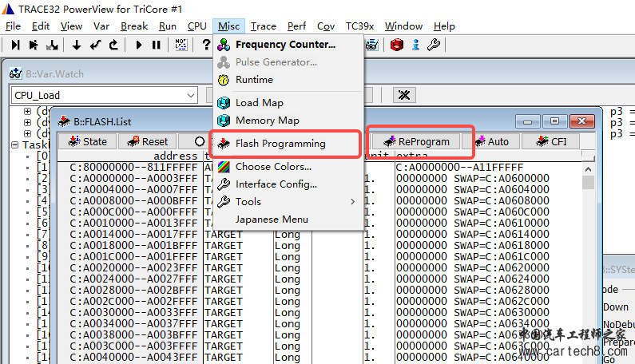
Task: Click the Return toolbar icon
Action: 95,45
